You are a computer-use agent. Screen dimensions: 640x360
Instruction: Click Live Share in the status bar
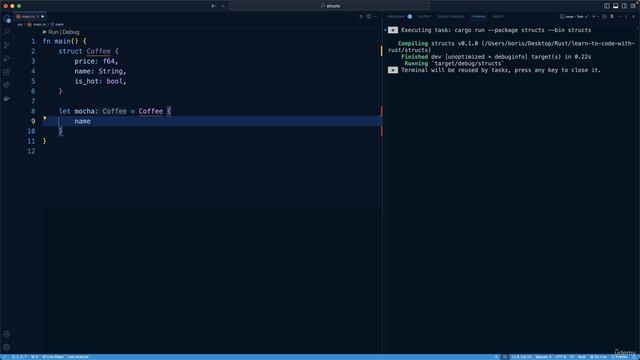point(53,357)
